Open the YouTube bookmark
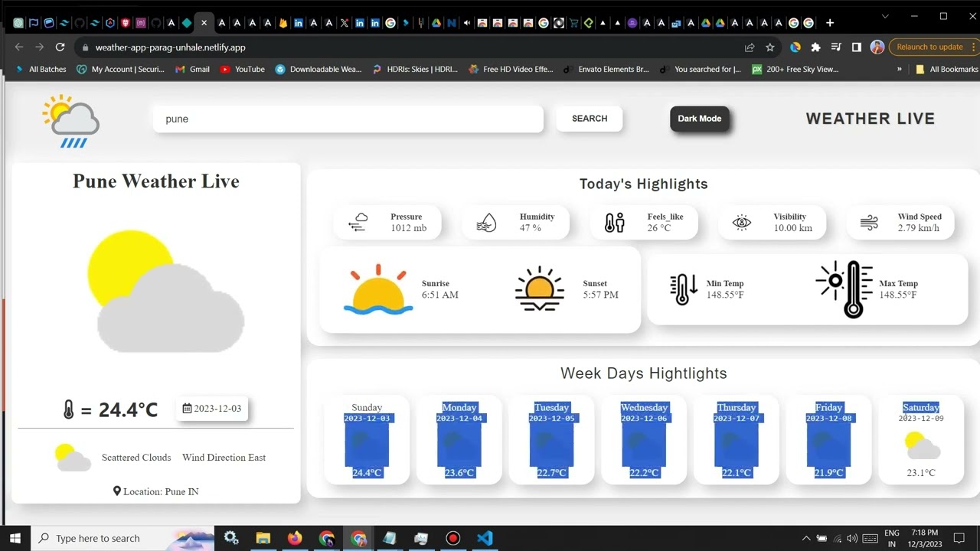The height and width of the screenshot is (551, 980). click(242, 69)
